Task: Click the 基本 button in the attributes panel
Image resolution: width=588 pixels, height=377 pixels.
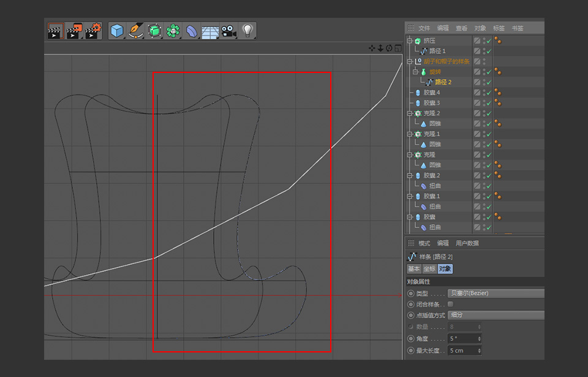Action: 413,268
